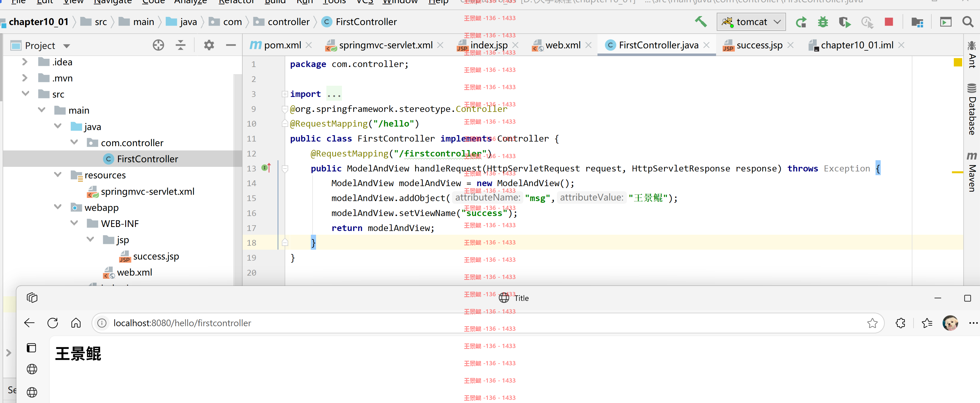Open the browser extensions puzzle icon
980x403 pixels.
pos(901,323)
